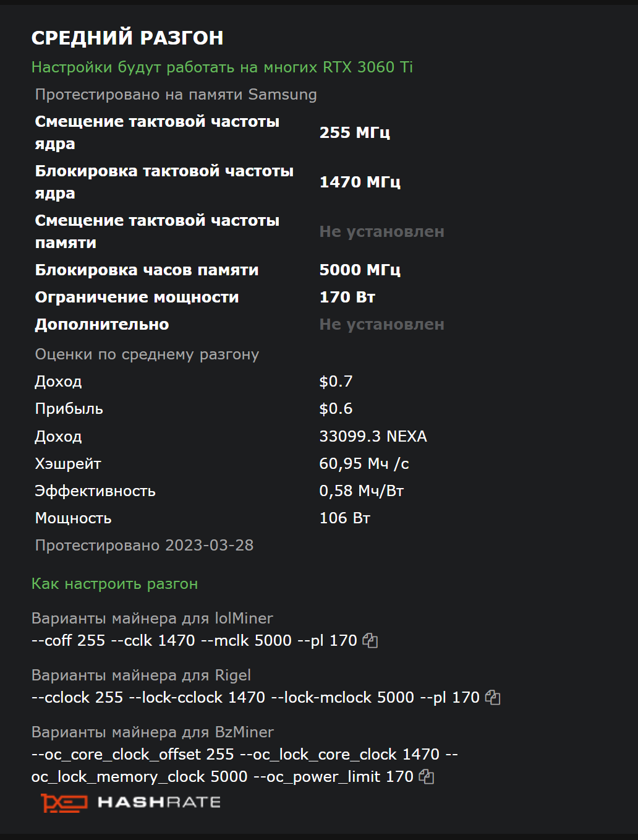Copy the lolMiner overclock options
Viewport: 638px width, 840px height.
(370, 641)
